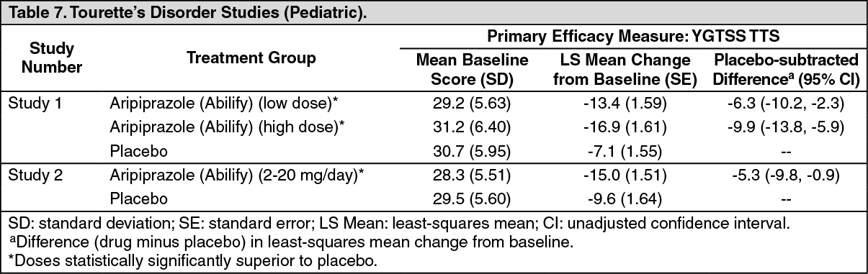Select Aripiprazole (Abilify) (high dose) cell
868x274 pixels.
click(226, 127)
